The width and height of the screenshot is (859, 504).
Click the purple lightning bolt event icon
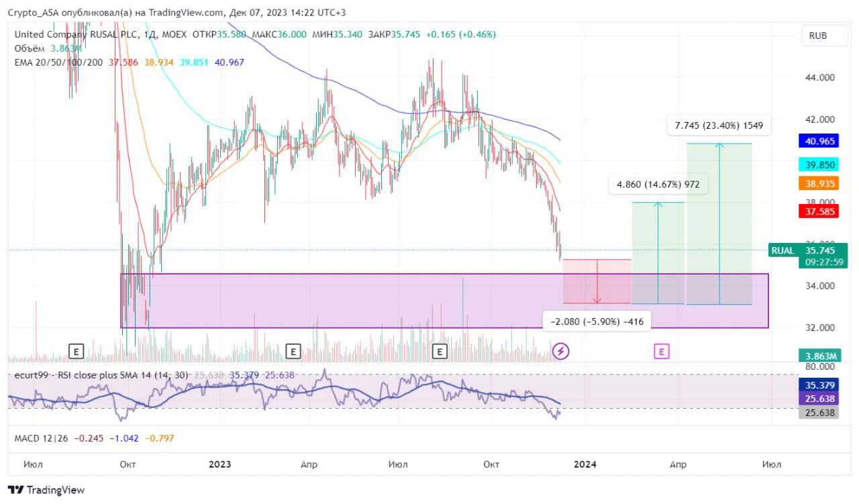tap(561, 351)
